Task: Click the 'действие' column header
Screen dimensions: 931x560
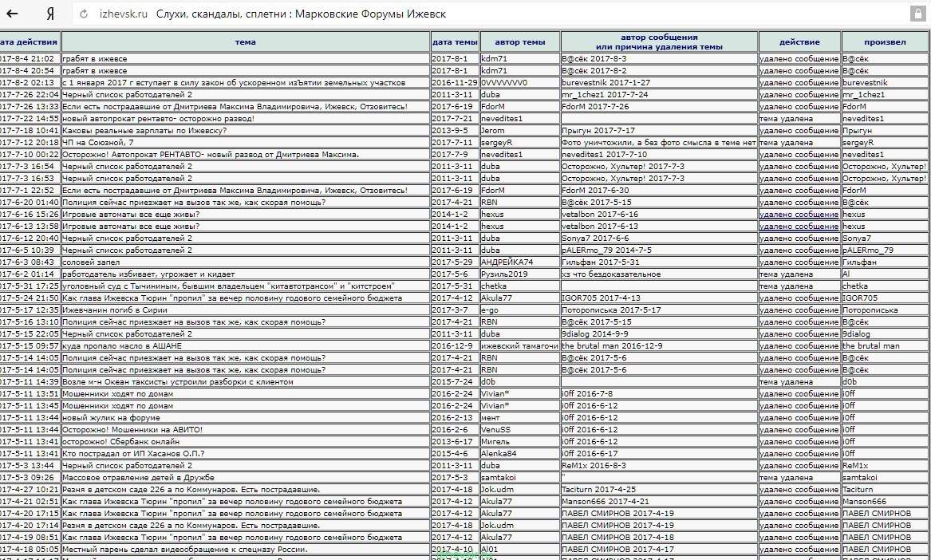Action: point(799,42)
